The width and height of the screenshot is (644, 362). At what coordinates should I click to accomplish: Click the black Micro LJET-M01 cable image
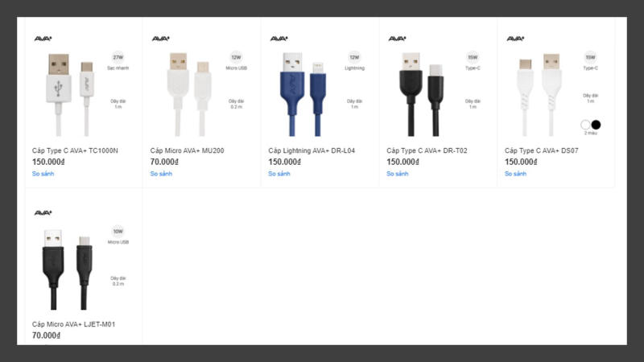[68, 269]
